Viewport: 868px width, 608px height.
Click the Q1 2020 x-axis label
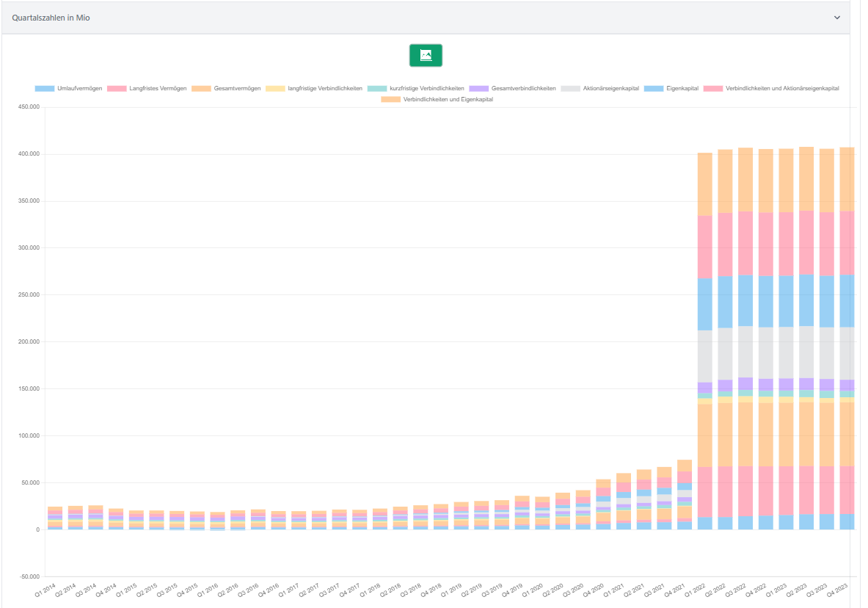point(533,590)
